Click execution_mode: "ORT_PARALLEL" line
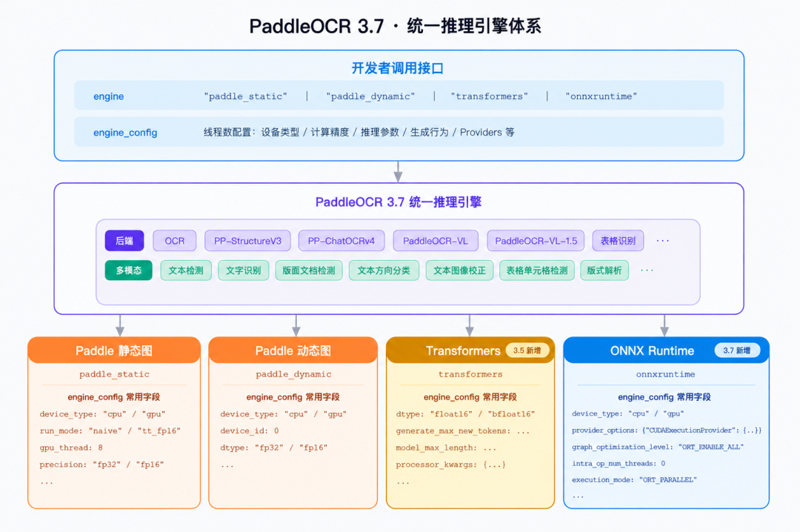Viewport: 800px width, 532px height. coord(634,480)
